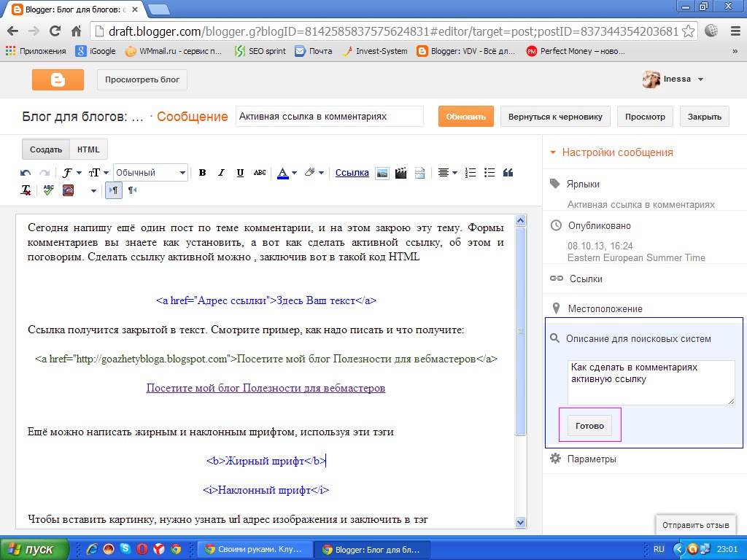Click the Bold formatting icon
Viewport: 747px width, 560px height.
click(203, 172)
